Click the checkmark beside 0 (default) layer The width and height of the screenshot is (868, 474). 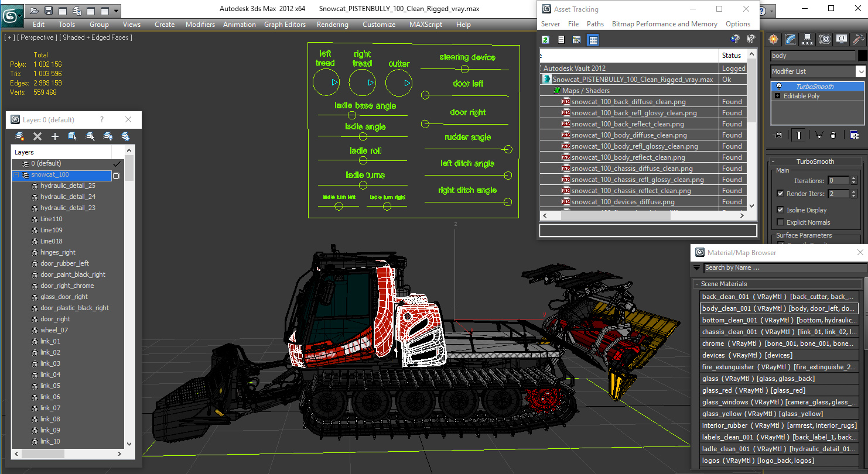(116, 164)
